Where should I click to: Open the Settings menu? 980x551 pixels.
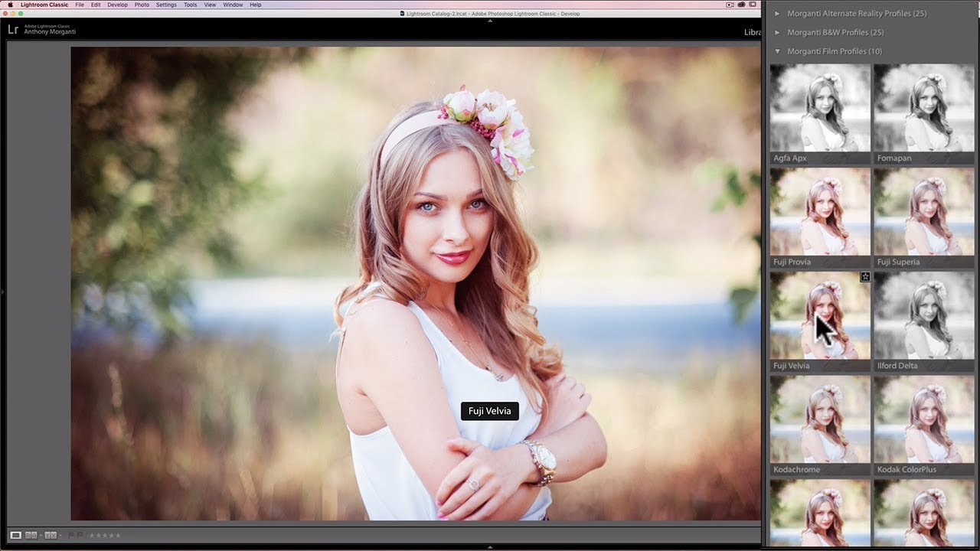pos(166,5)
